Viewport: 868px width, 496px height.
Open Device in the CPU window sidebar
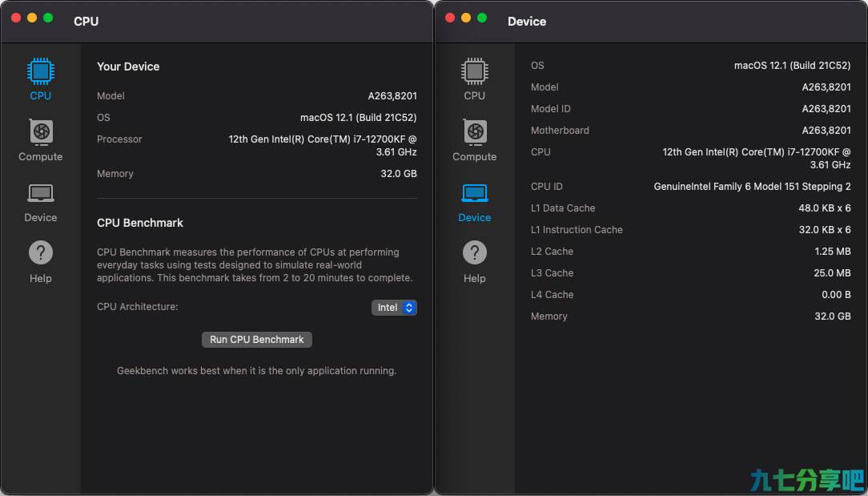pyautogui.click(x=40, y=202)
